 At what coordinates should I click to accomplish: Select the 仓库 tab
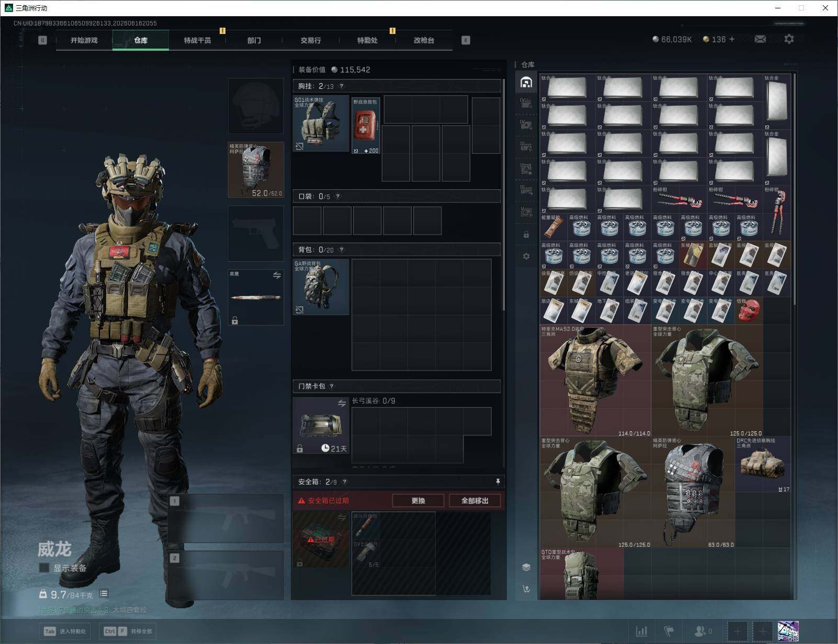(x=141, y=40)
